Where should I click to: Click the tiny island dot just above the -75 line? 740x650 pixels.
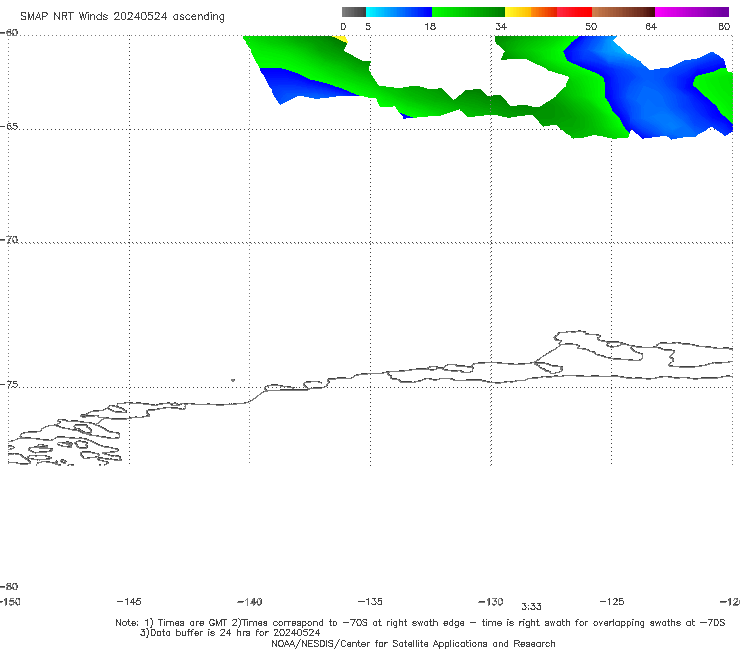(x=233, y=380)
